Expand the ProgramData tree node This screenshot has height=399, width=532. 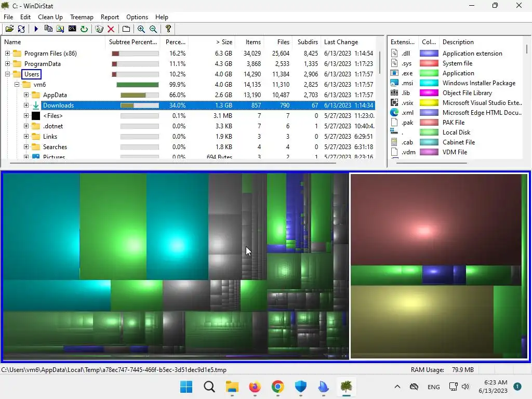click(x=7, y=64)
